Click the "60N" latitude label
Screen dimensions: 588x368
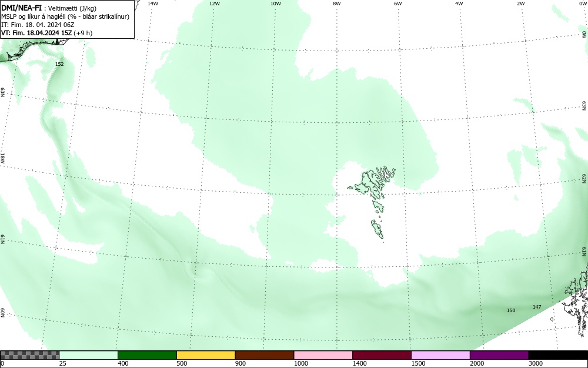tap(2, 313)
